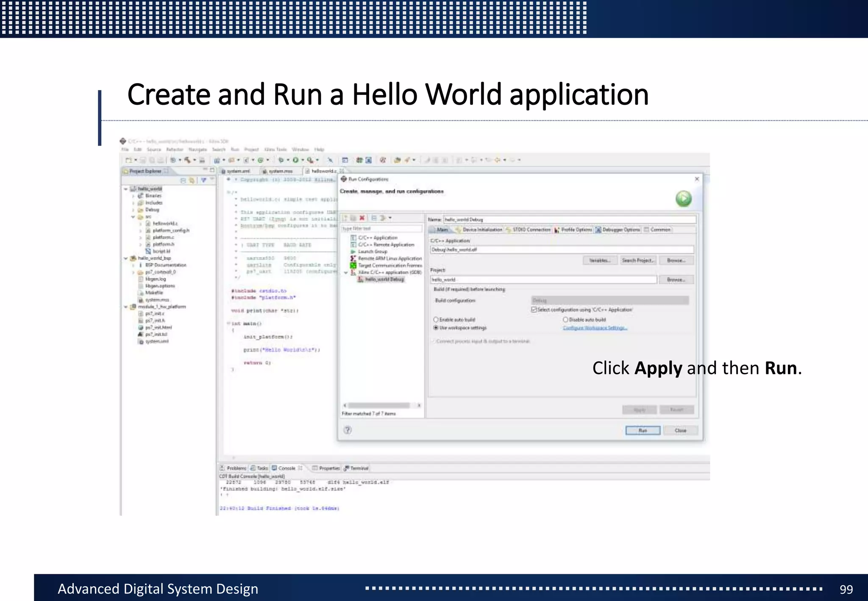Click Link with Editor icon in Project Explorer
Screen dimensions: 868x601
tap(192, 181)
